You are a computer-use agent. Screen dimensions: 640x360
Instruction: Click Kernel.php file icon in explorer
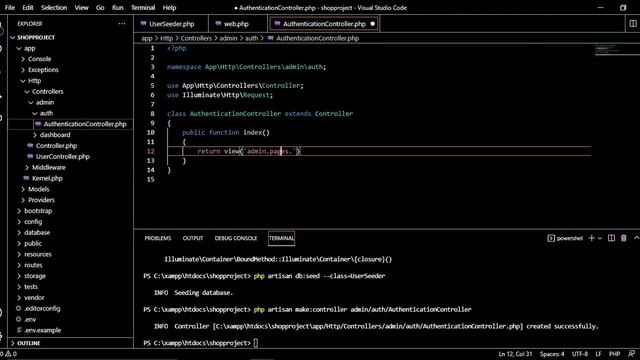click(26, 178)
